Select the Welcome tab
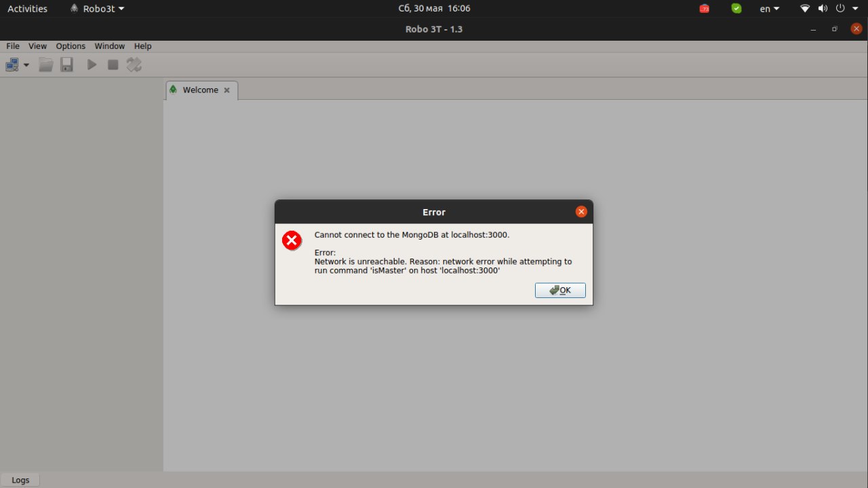 [200, 90]
